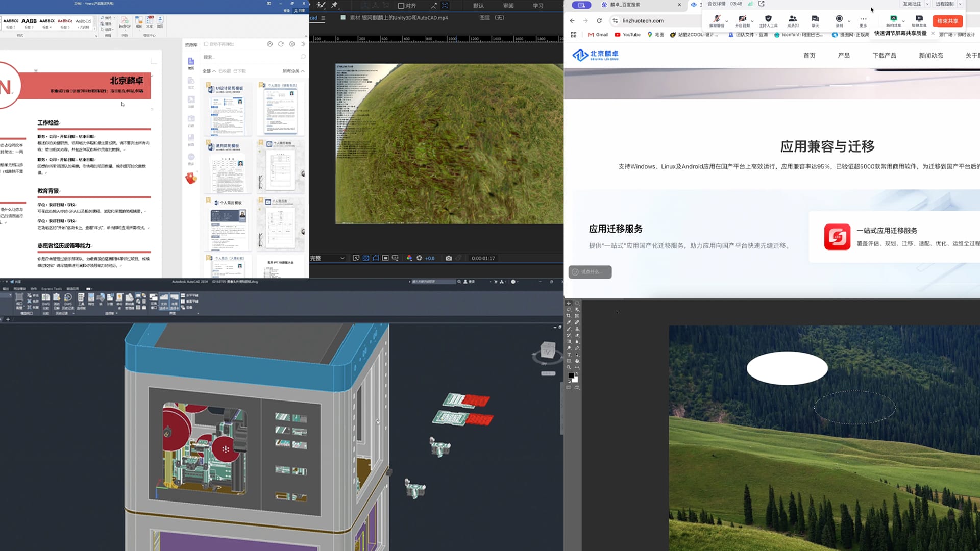The width and height of the screenshot is (980, 551).
Task: Toggle start video camera in meeting bar
Action: coord(742,19)
